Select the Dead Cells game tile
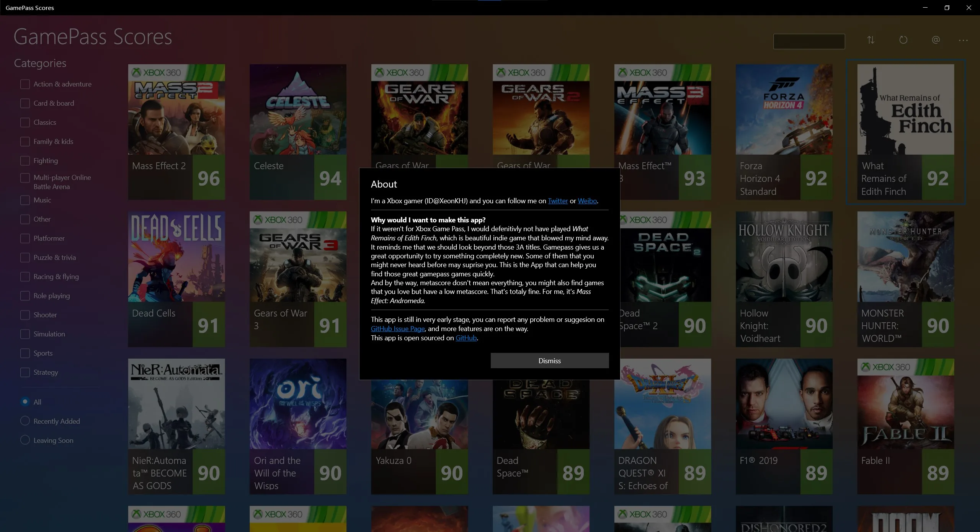 (x=176, y=279)
